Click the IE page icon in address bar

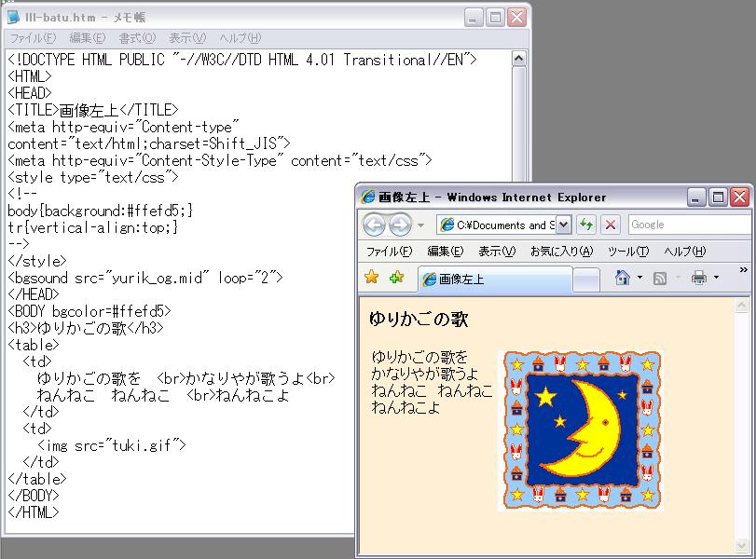click(447, 225)
